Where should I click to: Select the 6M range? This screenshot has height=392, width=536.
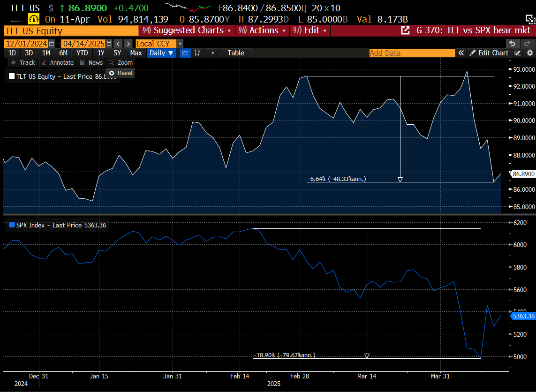(x=63, y=53)
